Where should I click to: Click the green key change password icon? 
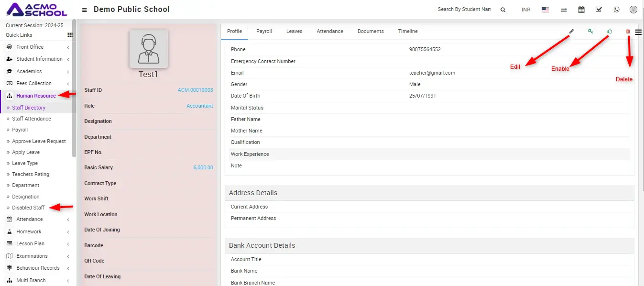coord(590,31)
